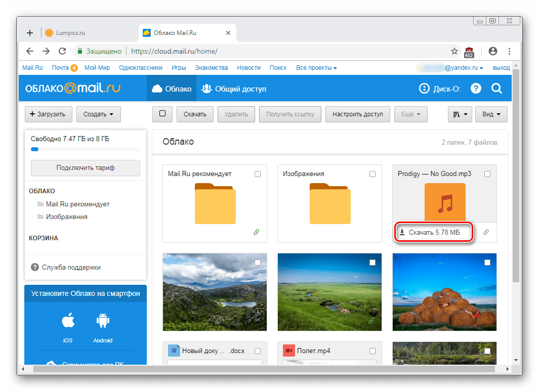Expand the Создать dropdown
The height and width of the screenshot is (392, 539).
click(x=99, y=114)
